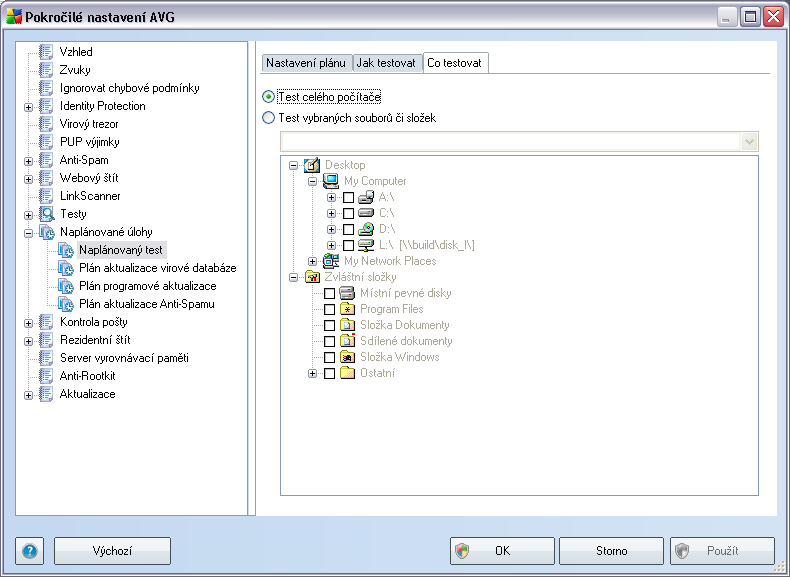This screenshot has height=577, width=790.
Task: Click the Naplánované úlohy clock icon
Action: pyautogui.click(x=47, y=232)
